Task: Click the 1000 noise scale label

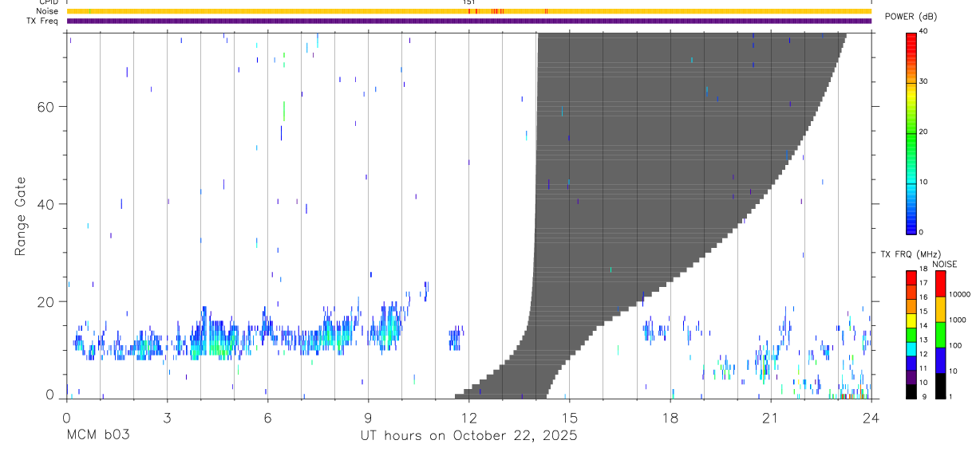Action: pyautogui.click(x=958, y=320)
